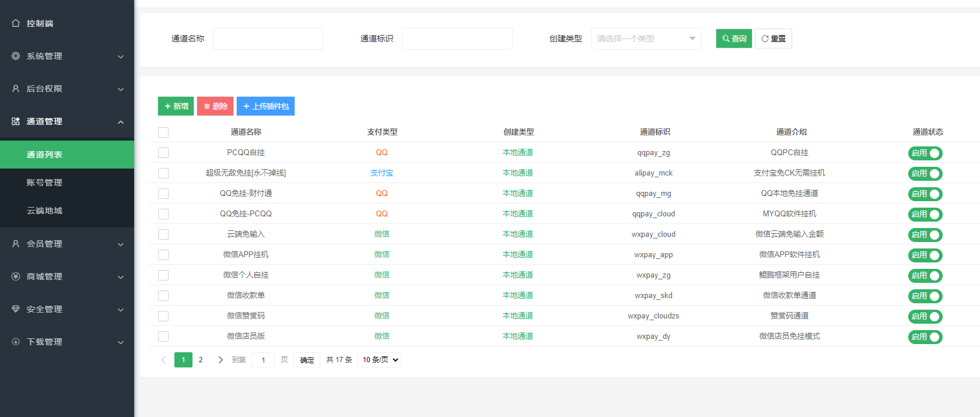Click the 上传插件包 button
Image resolution: width=980 pixels, height=417 pixels.
coord(265,106)
